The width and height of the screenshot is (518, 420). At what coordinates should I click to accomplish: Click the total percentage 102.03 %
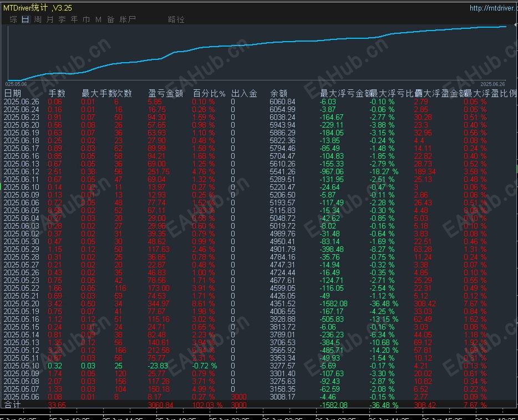[207, 405]
